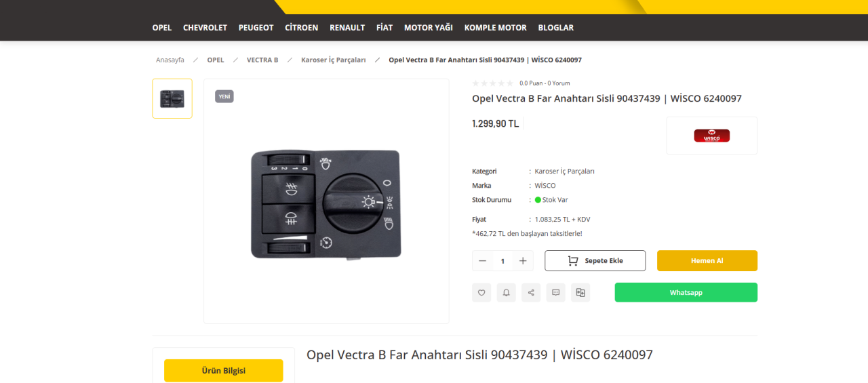
Task: Open the FİAT menu
Action: [x=384, y=28]
